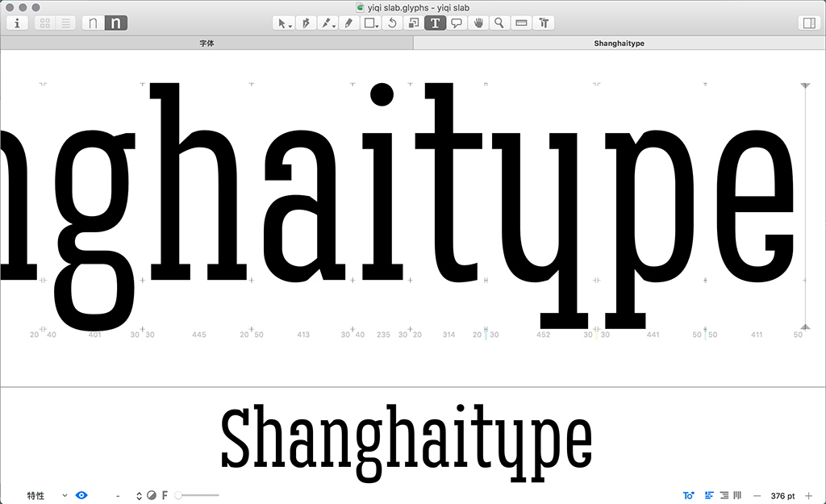Viewport: 826px width, 504px height.
Task: Toggle the black/white preview invert icon
Action: pyautogui.click(x=152, y=496)
